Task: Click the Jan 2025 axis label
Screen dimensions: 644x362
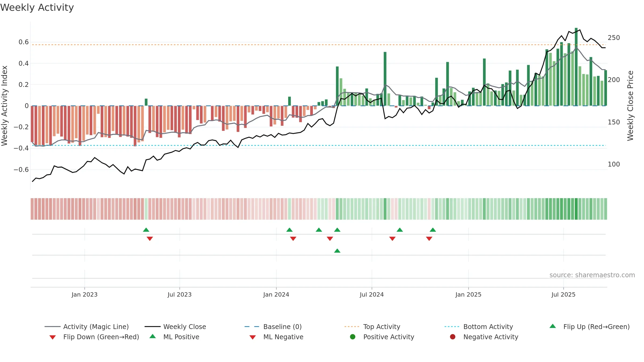Action: click(x=468, y=294)
